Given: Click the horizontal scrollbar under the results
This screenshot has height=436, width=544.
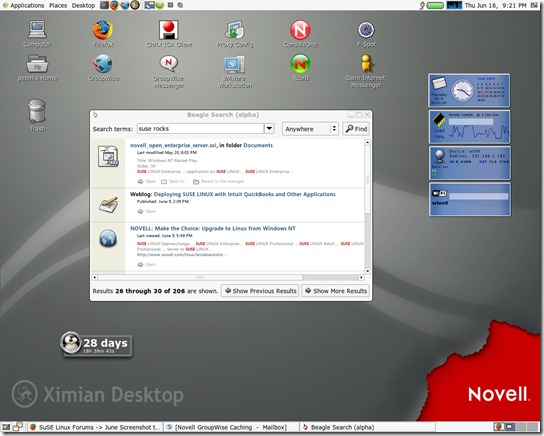Looking at the screenshot, I should (x=228, y=277).
